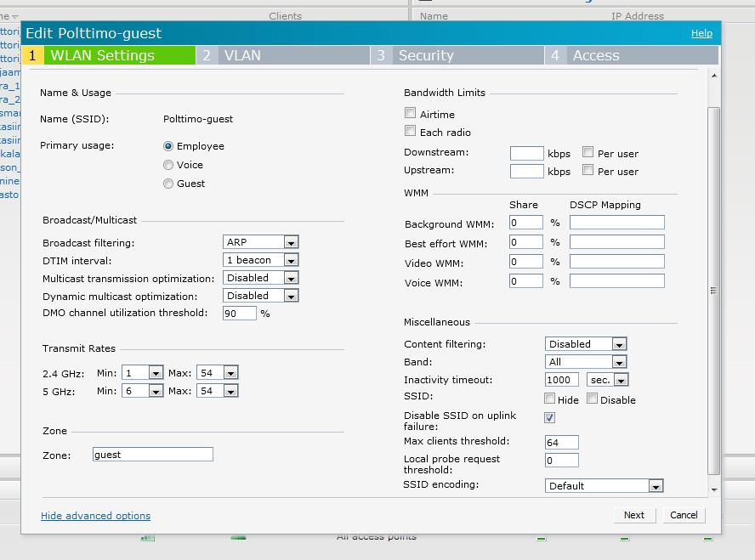Click the Video WMM share field
The width and height of the screenshot is (755, 560).
(526, 261)
